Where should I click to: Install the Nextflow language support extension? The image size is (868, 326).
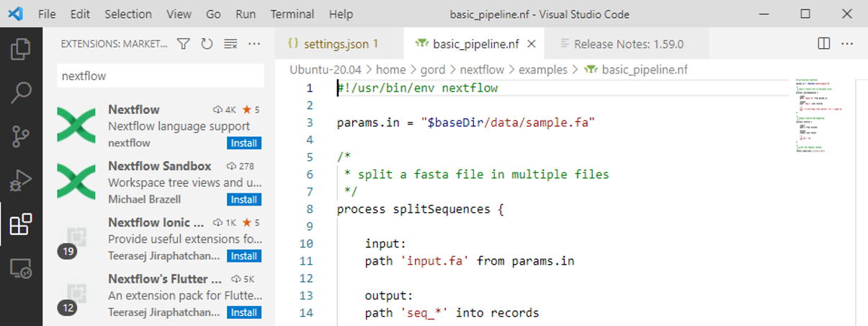[x=244, y=144]
